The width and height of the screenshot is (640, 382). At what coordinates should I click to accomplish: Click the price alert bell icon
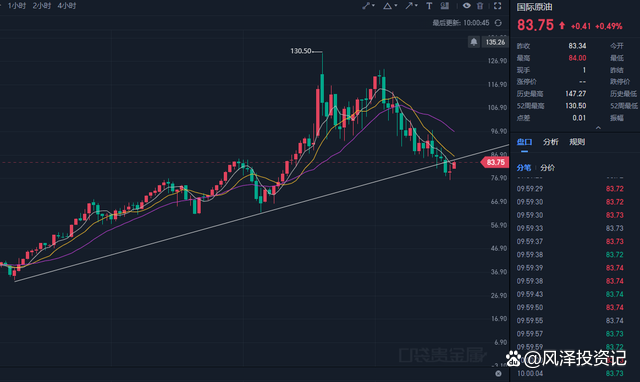[473, 42]
